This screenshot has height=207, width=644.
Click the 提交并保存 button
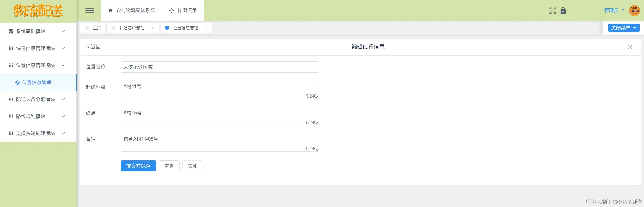[x=138, y=166]
